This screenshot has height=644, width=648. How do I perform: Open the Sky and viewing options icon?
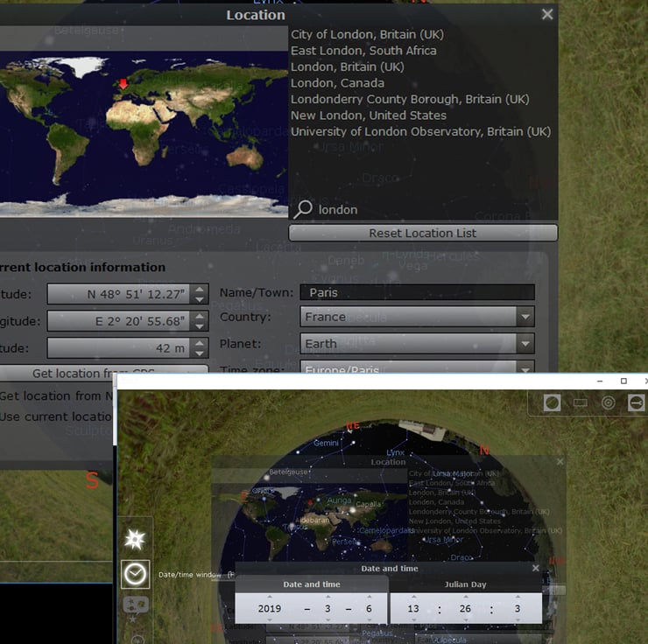tap(136, 605)
